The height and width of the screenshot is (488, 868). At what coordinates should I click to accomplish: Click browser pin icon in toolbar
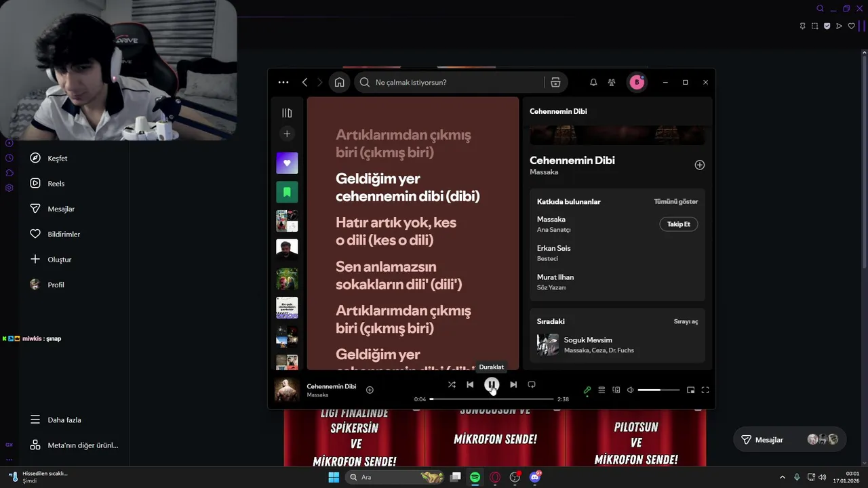(x=802, y=26)
